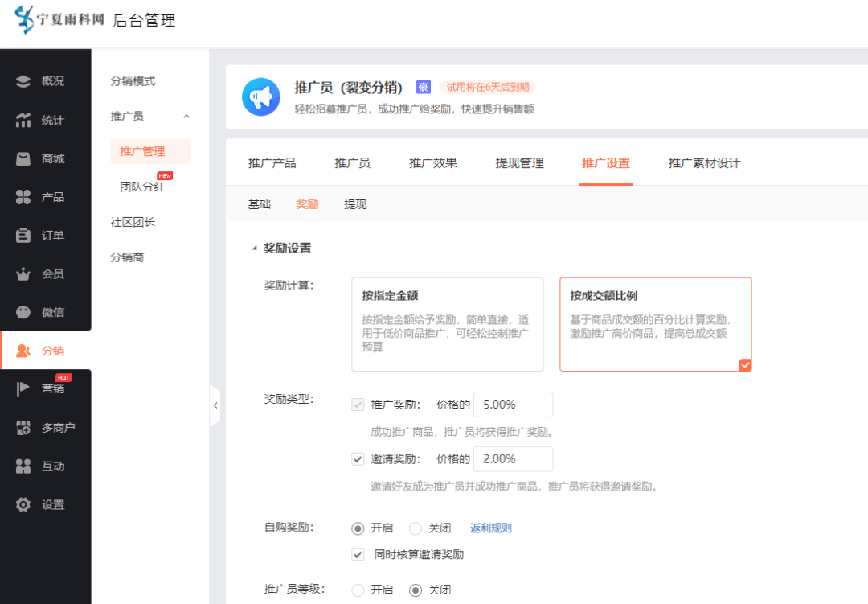Image resolution: width=868 pixels, height=604 pixels.
Task: Choose the 按指定金额 reward calculation card
Action: [448, 324]
